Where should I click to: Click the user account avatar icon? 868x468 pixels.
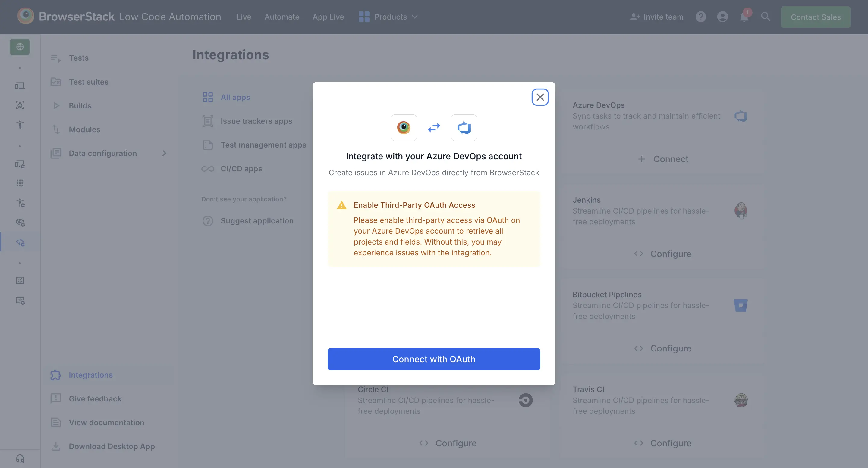click(x=722, y=17)
